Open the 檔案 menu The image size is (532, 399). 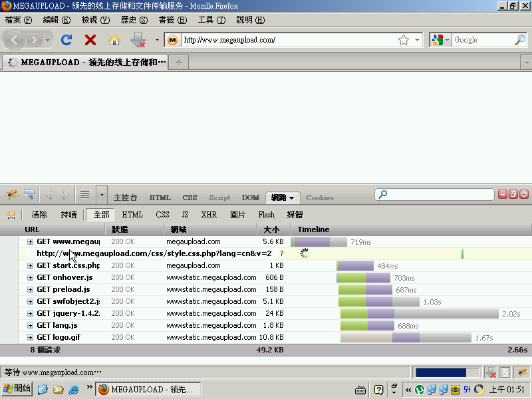pos(19,20)
